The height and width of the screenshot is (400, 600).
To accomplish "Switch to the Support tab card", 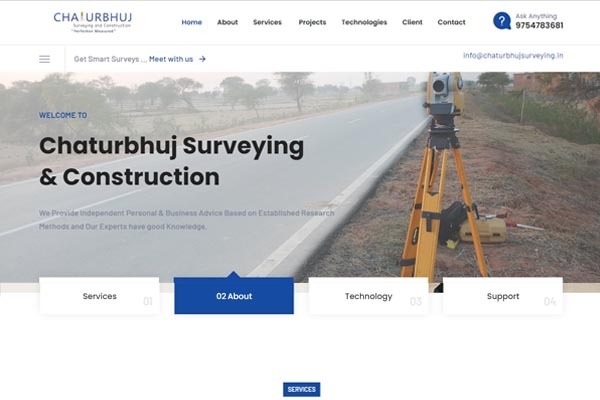I will [x=503, y=296].
